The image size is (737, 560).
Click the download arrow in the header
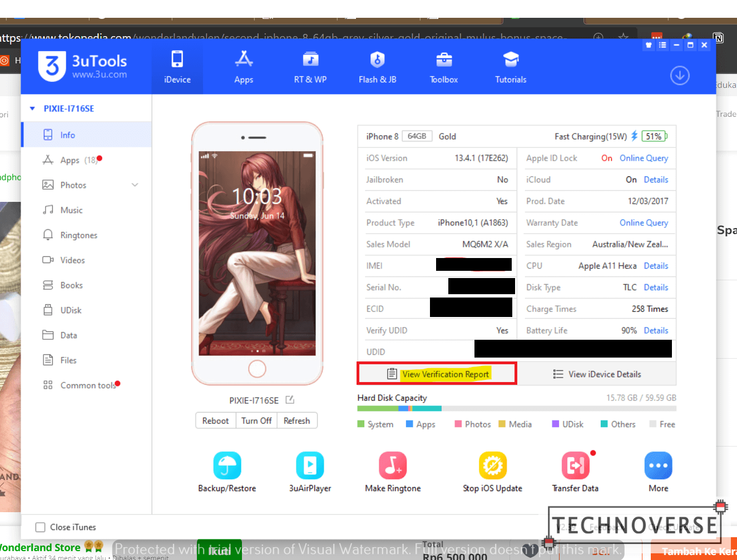point(680,76)
